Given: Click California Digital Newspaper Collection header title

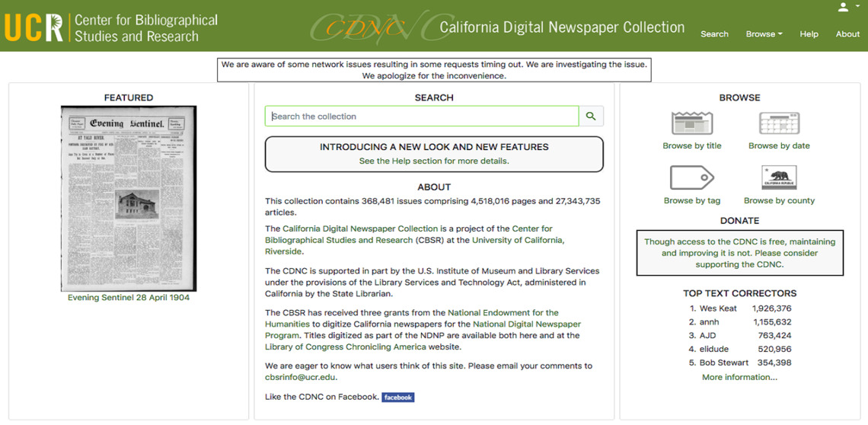Looking at the screenshot, I should (562, 27).
